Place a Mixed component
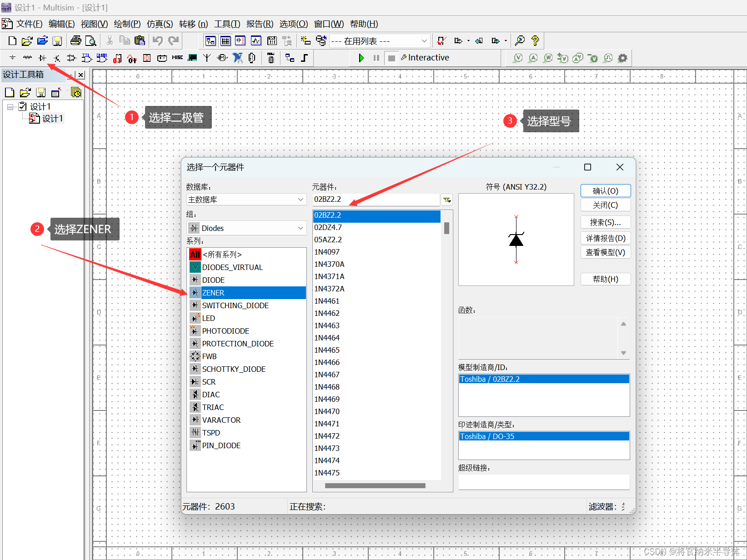This screenshot has height=560, width=747. pos(132,58)
